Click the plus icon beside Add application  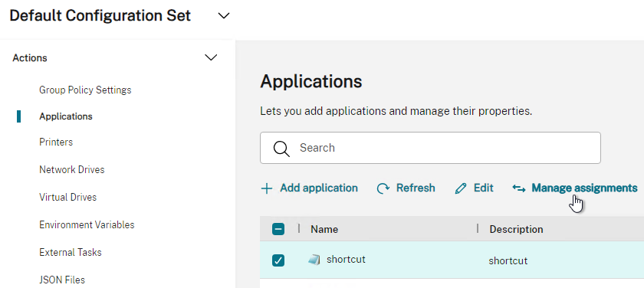[x=267, y=188]
